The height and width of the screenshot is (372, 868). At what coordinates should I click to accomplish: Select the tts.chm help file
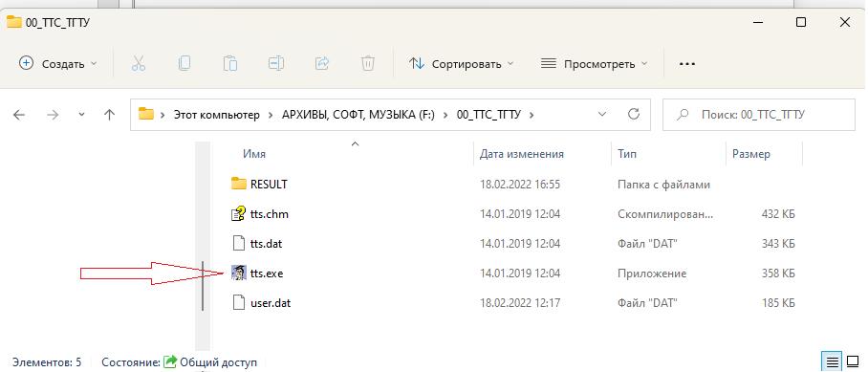click(x=269, y=213)
